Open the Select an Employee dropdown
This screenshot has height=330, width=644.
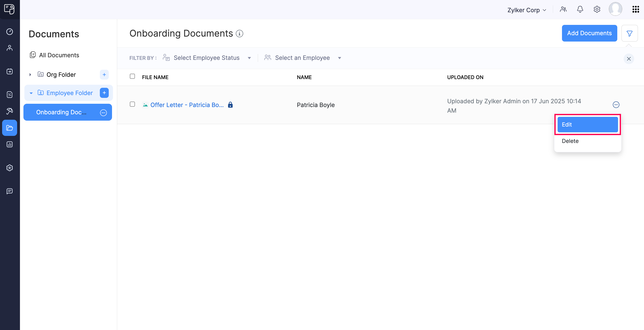(x=303, y=58)
